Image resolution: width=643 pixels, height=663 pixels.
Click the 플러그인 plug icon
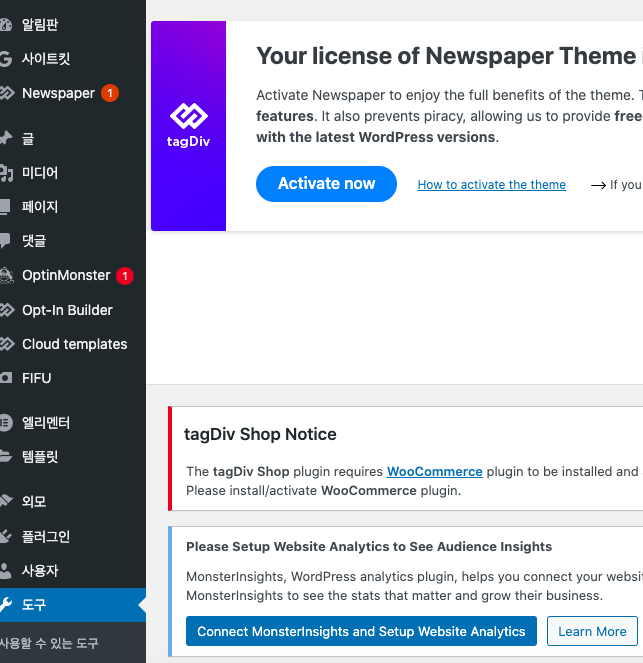point(5,536)
